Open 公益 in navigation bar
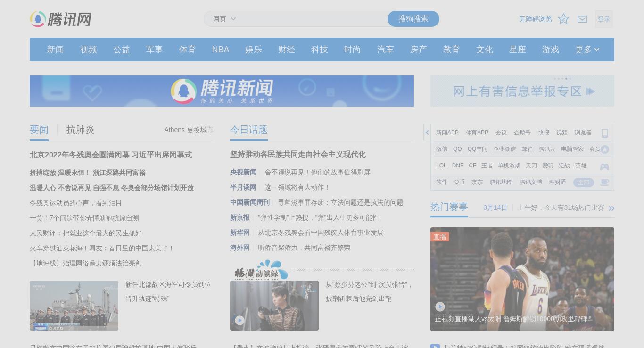 (x=122, y=50)
